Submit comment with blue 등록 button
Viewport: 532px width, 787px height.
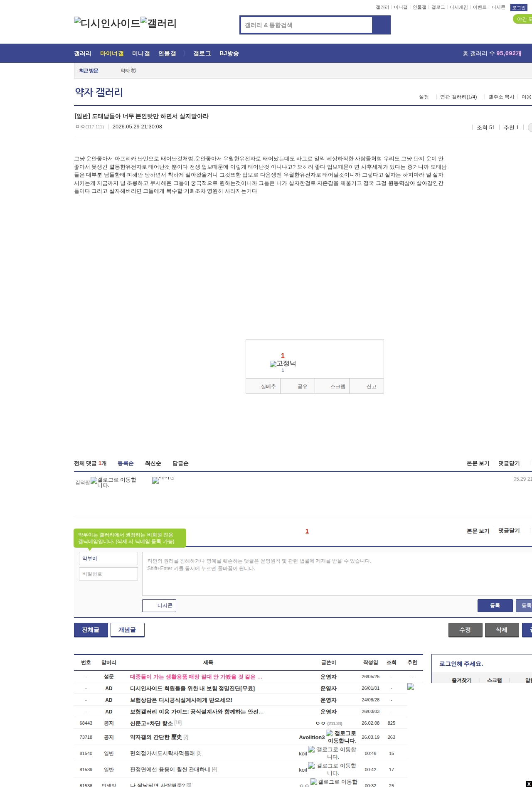point(495,605)
